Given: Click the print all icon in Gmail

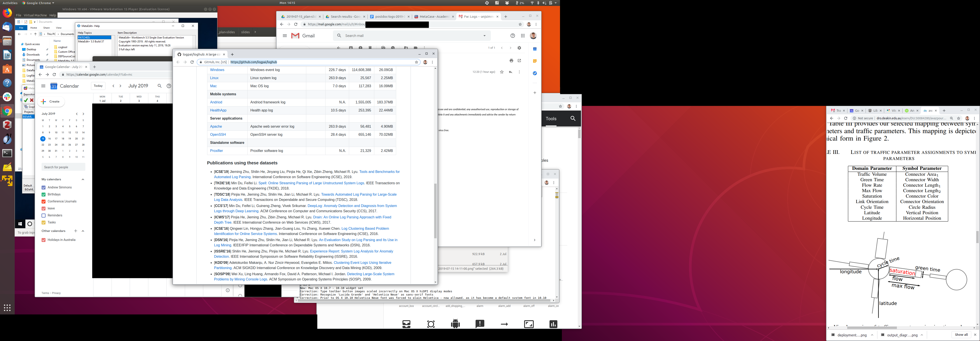Looking at the screenshot, I should (x=511, y=61).
